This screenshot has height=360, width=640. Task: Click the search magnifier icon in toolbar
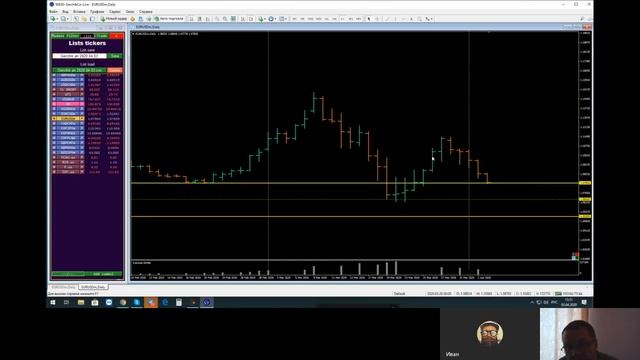582,19
